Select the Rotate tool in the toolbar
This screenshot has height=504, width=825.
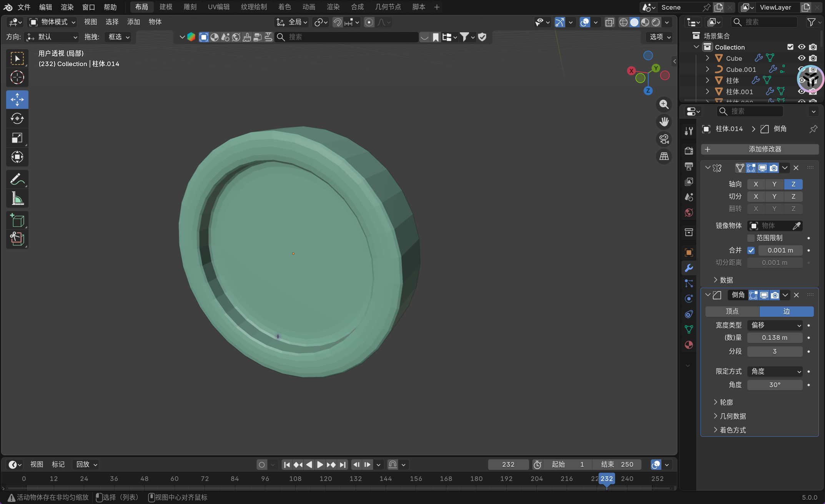[17, 118]
